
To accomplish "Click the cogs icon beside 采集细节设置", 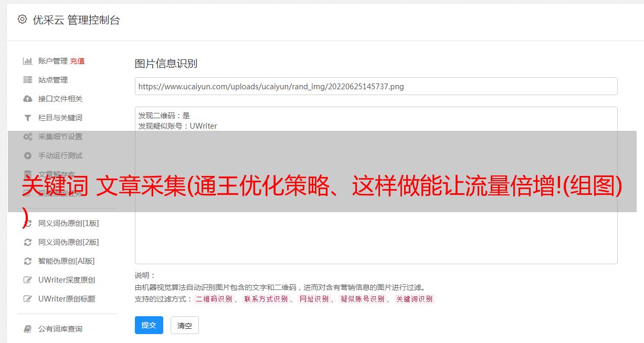I will click(28, 137).
